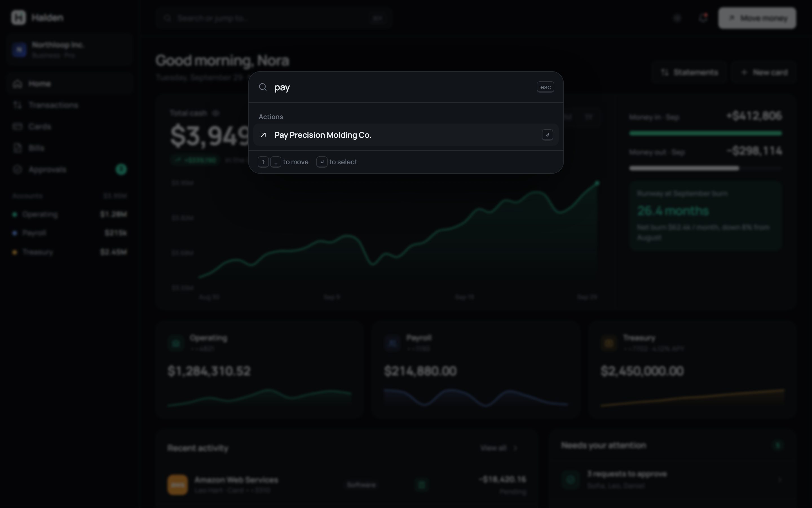Open the Payroll account card showing $214,880.00
Image resolution: width=812 pixels, height=508 pixels.
476,369
